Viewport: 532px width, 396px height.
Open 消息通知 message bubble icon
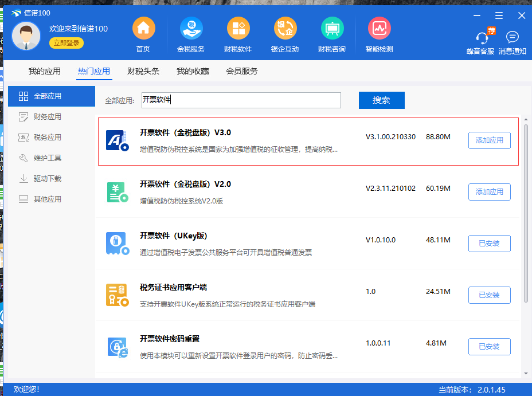click(x=513, y=37)
